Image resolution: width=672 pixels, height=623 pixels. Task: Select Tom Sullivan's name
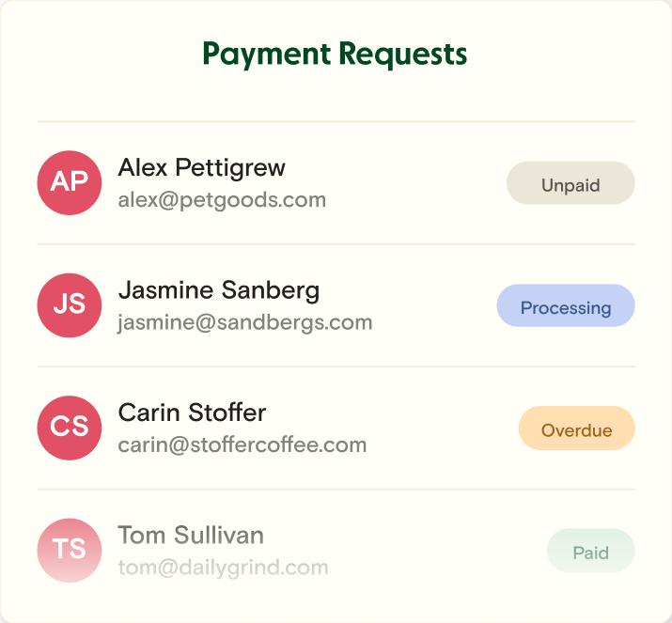tap(191, 536)
